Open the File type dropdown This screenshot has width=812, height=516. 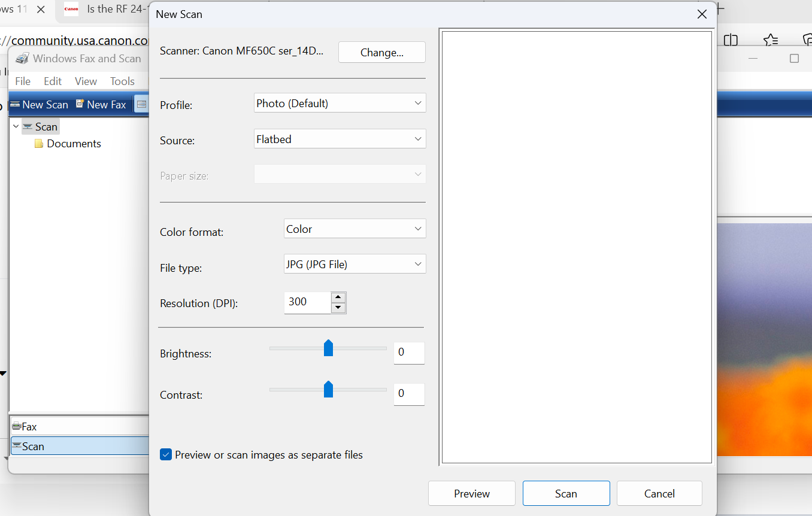pos(355,264)
